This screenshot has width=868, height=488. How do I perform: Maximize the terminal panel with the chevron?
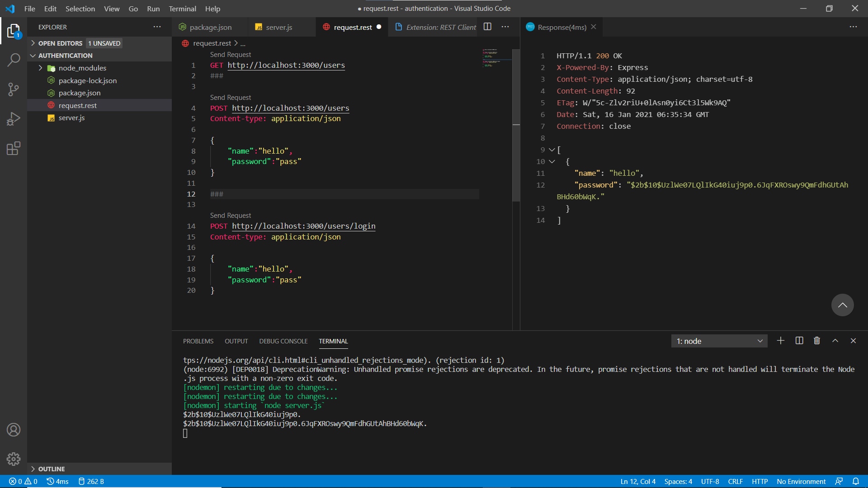click(x=835, y=341)
